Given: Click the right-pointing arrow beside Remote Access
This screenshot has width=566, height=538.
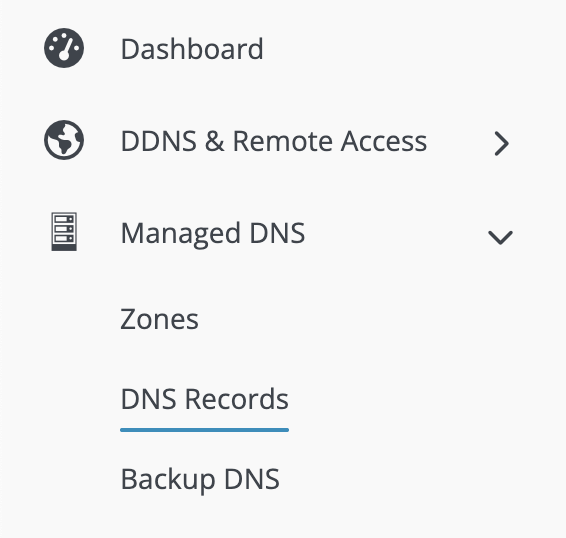Looking at the screenshot, I should click(501, 143).
